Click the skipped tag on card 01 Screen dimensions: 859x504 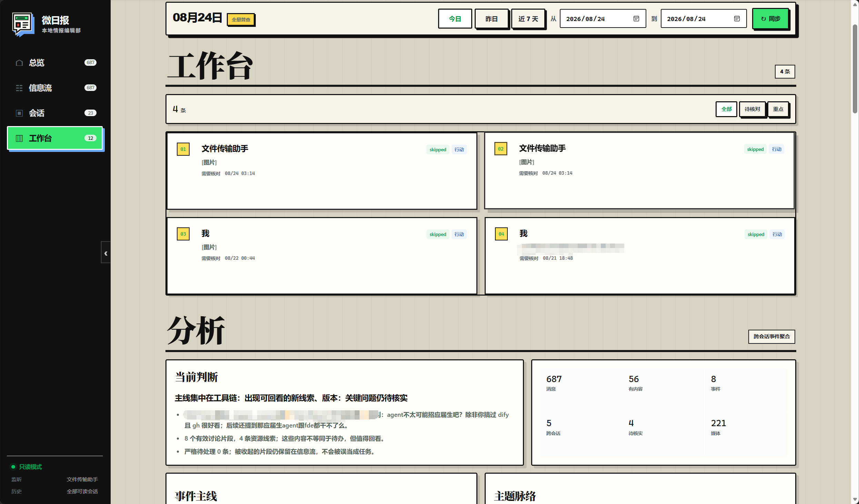438,150
